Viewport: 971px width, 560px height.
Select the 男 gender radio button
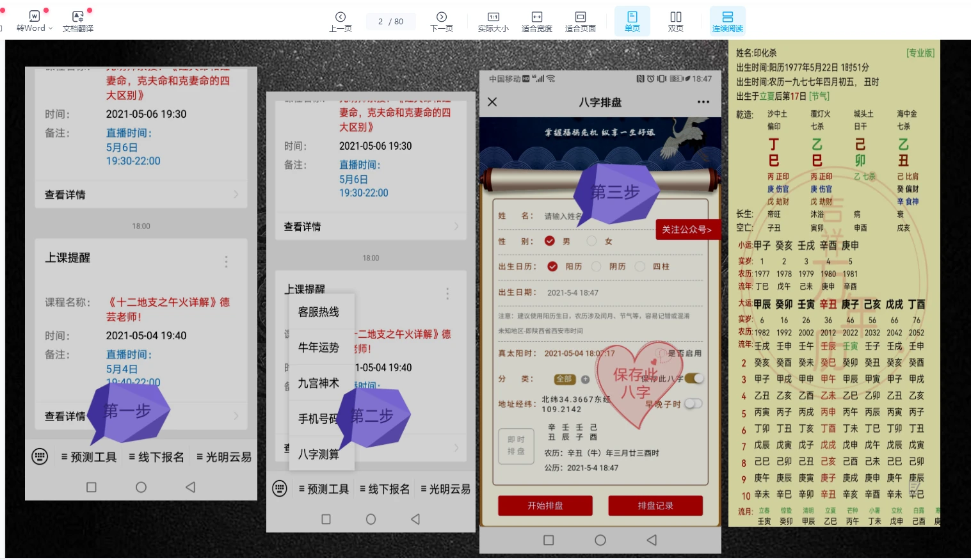point(550,241)
